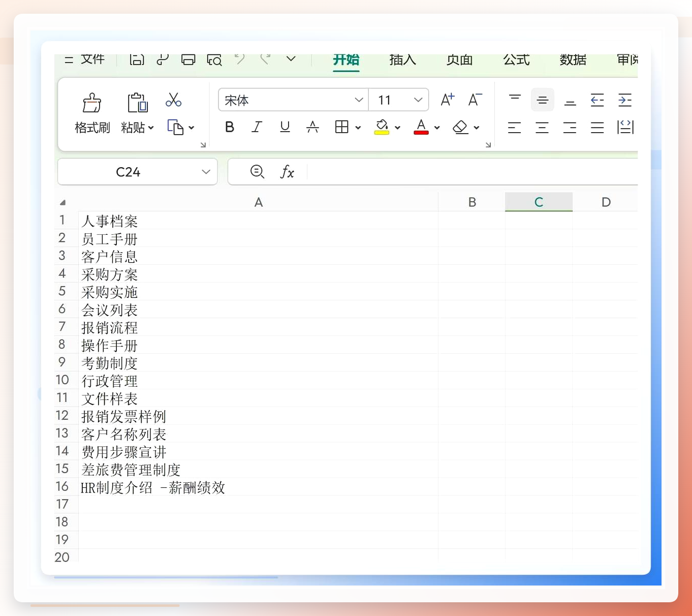Open the clipboard group dialog launcher
The image size is (692, 616).
click(203, 145)
